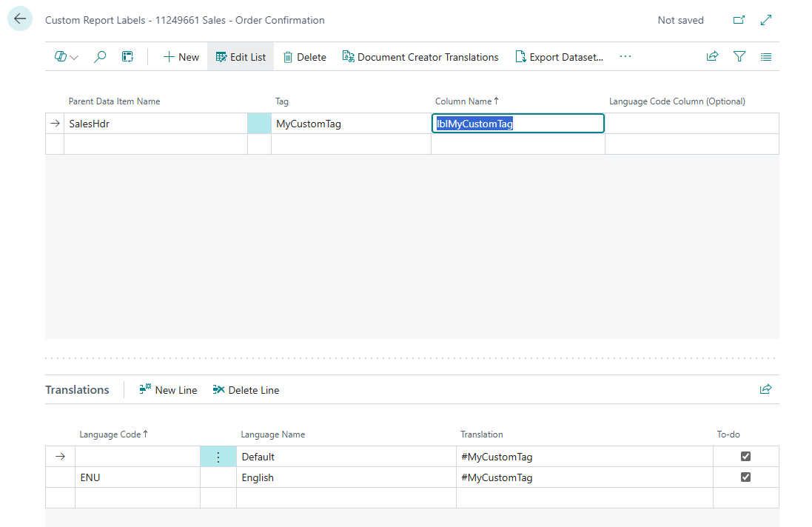812x527 pixels.
Task: Open row options for Default line
Action: click(218, 457)
